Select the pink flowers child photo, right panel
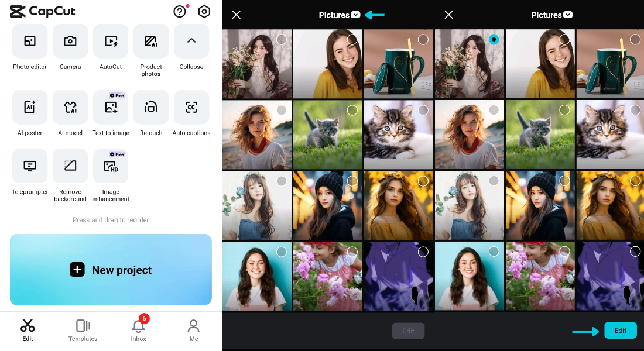 pyautogui.click(x=564, y=252)
